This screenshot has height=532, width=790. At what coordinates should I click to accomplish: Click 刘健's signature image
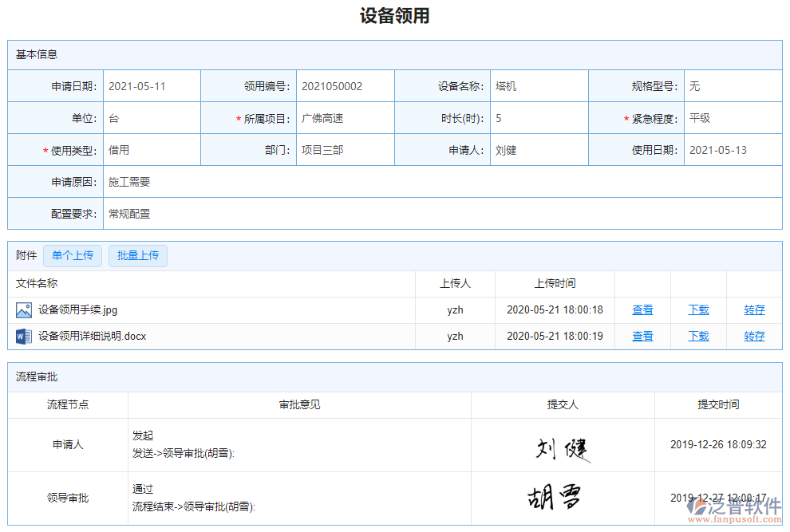(x=563, y=448)
